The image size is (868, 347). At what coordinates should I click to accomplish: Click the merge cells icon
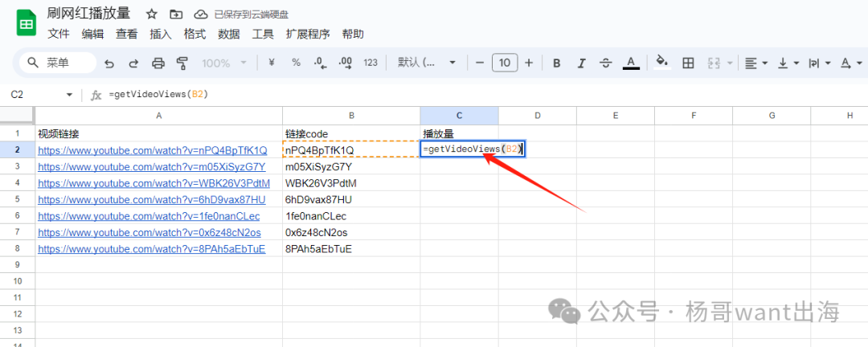coord(714,63)
